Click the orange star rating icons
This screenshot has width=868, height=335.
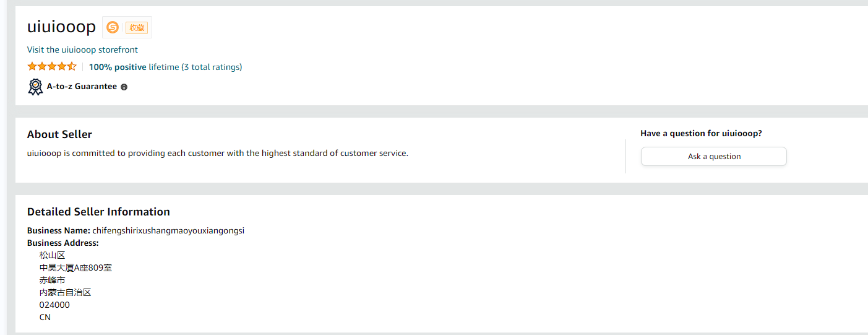point(52,67)
